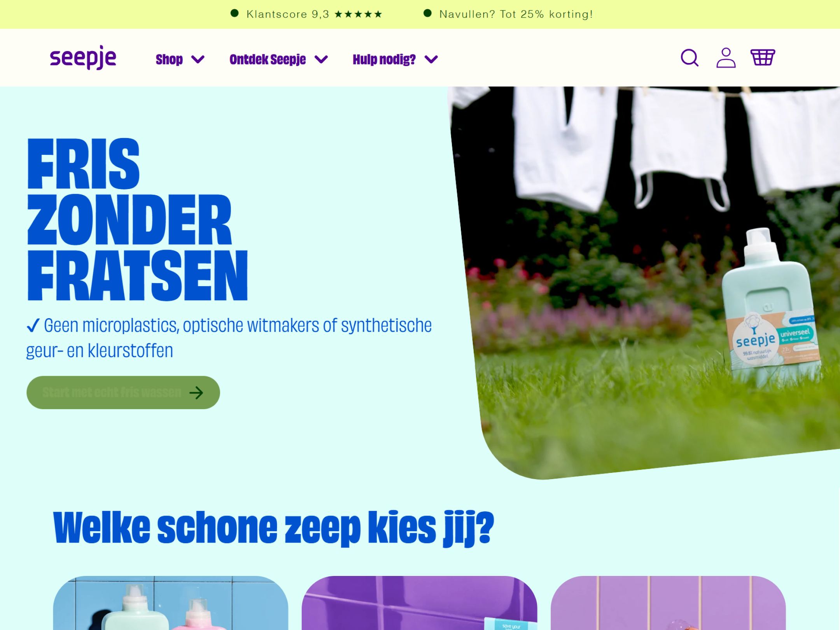Click the bullet next to Navullen
840x630 pixels.
pyautogui.click(x=427, y=13)
